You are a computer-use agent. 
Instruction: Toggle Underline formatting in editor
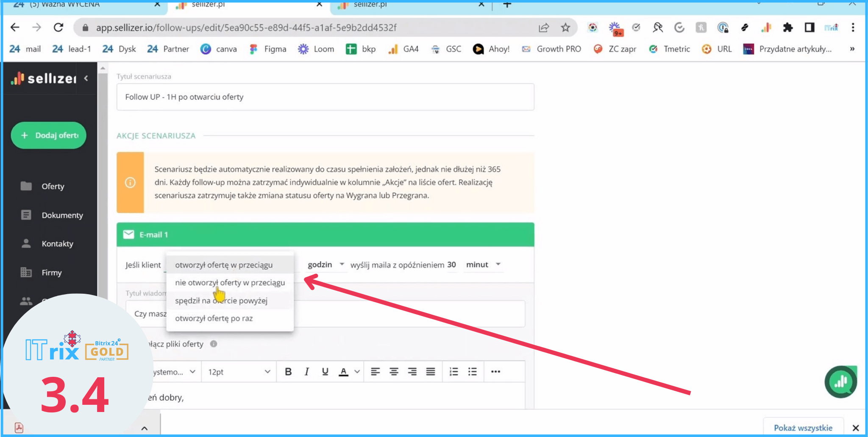325,372
